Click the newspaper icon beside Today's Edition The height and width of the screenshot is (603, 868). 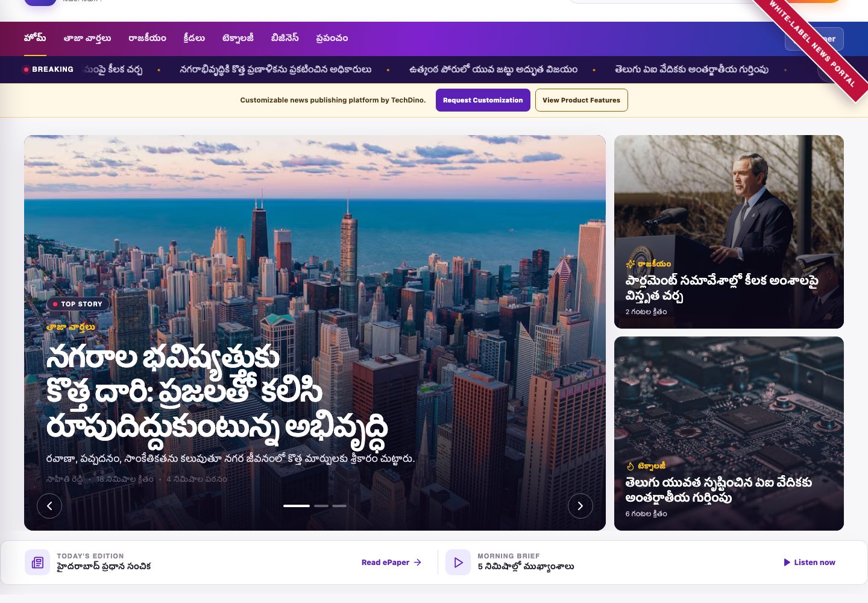37,563
